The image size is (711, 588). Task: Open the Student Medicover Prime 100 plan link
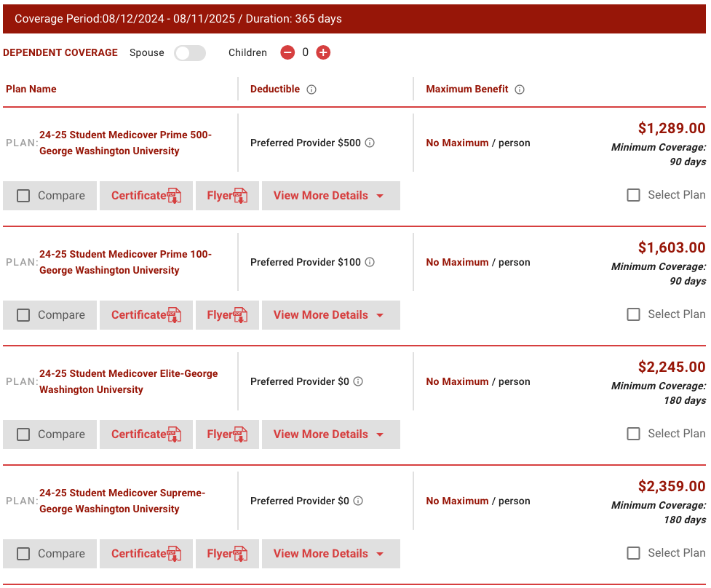125,262
